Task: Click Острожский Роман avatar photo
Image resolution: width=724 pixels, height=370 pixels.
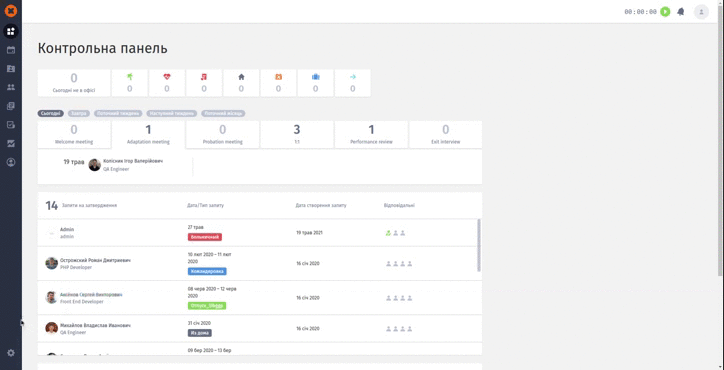Action: tap(51, 263)
